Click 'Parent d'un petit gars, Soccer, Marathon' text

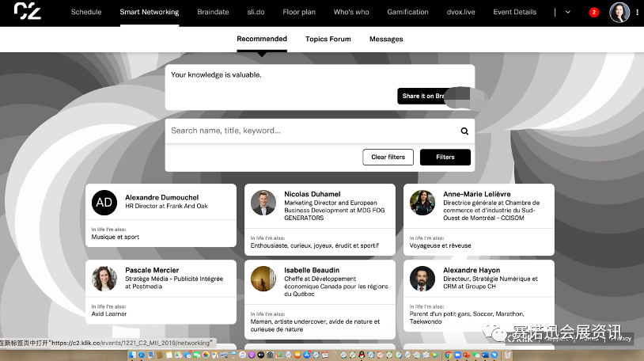(467, 313)
